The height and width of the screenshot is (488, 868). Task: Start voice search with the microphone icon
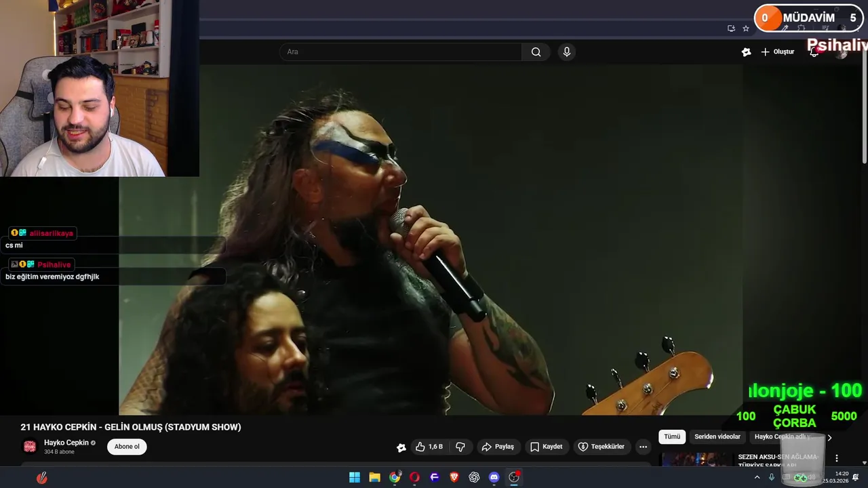(x=567, y=52)
